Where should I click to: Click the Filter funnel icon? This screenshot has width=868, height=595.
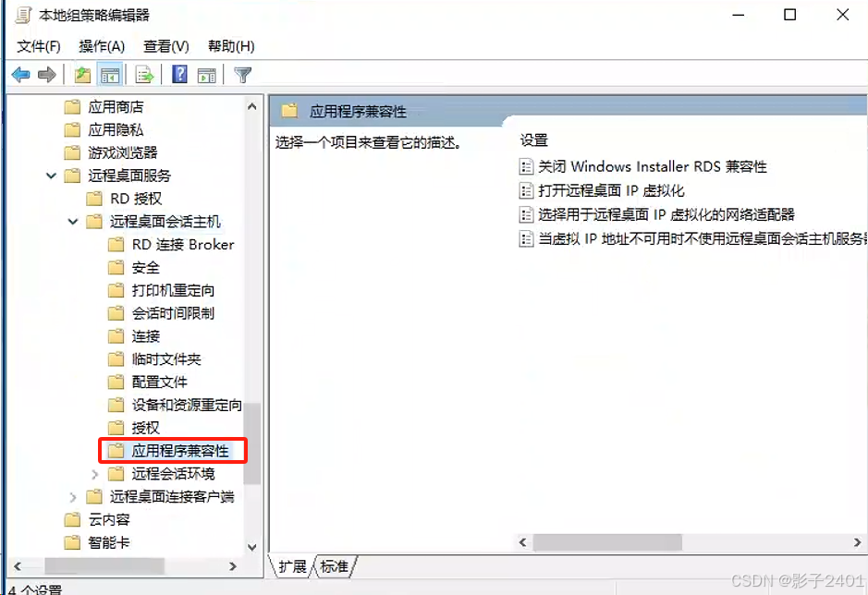[x=242, y=75]
